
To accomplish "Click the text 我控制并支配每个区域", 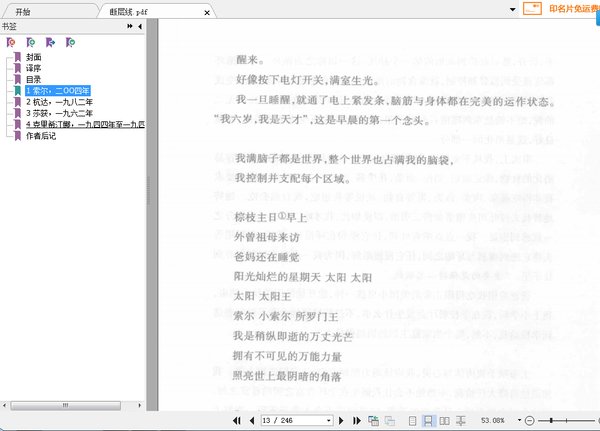I will tap(293, 178).
